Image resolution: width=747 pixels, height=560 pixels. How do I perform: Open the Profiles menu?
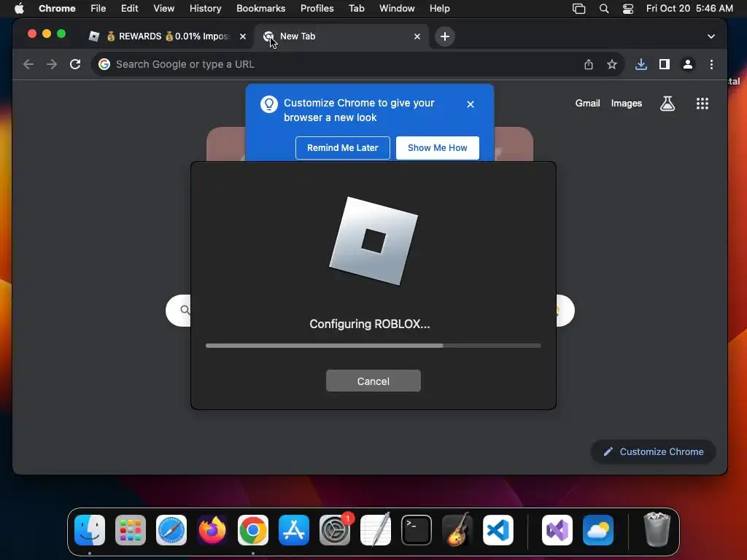click(317, 8)
